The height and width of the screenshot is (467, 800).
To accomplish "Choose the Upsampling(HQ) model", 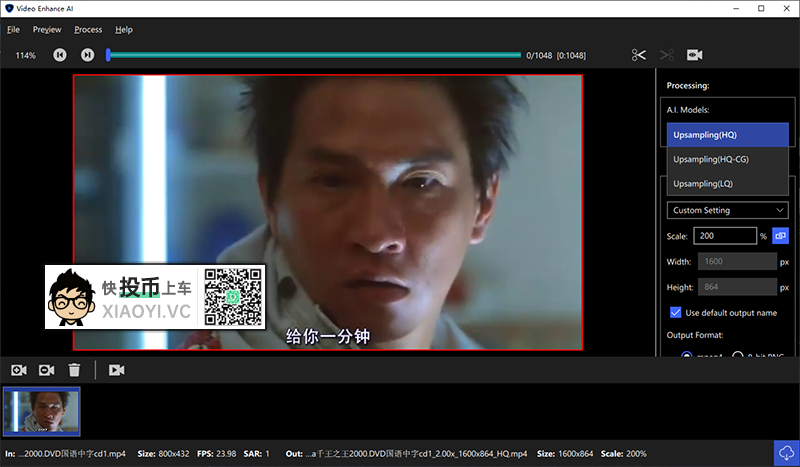I will tap(728, 135).
